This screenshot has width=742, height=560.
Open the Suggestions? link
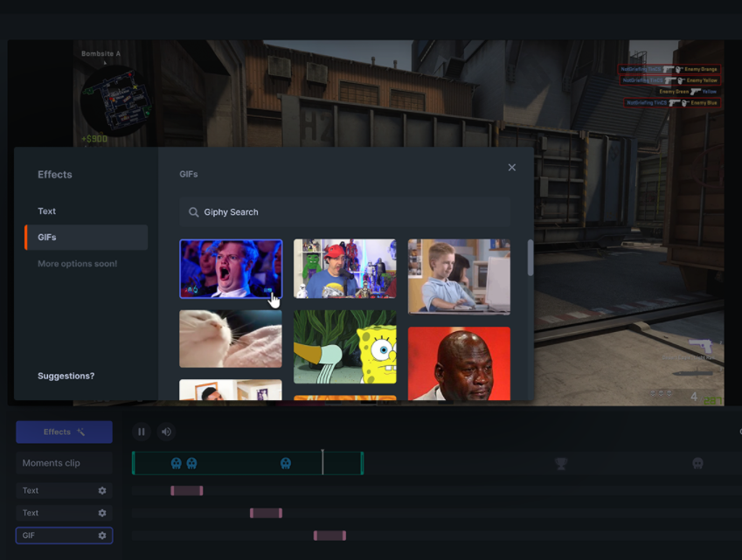pyautogui.click(x=66, y=376)
